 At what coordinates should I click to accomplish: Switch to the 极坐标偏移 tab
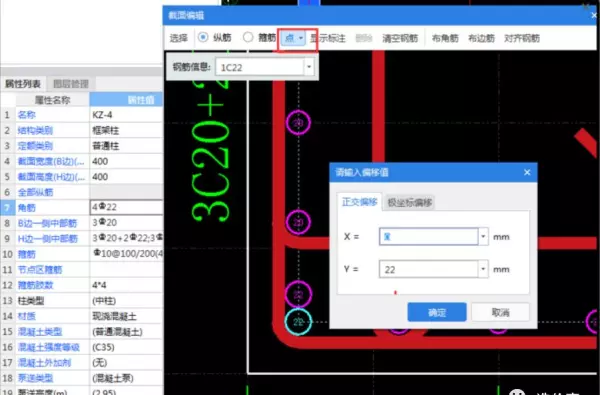409,202
